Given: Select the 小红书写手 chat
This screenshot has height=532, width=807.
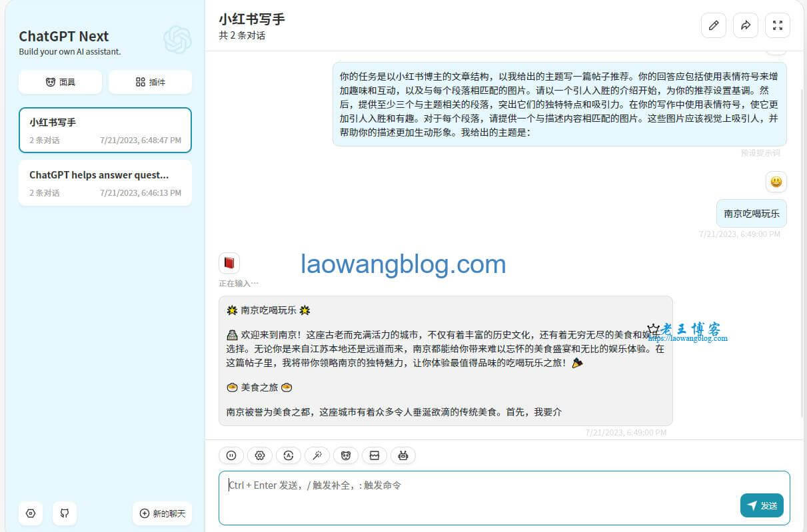Looking at the screenshot, I should (105, 131).
